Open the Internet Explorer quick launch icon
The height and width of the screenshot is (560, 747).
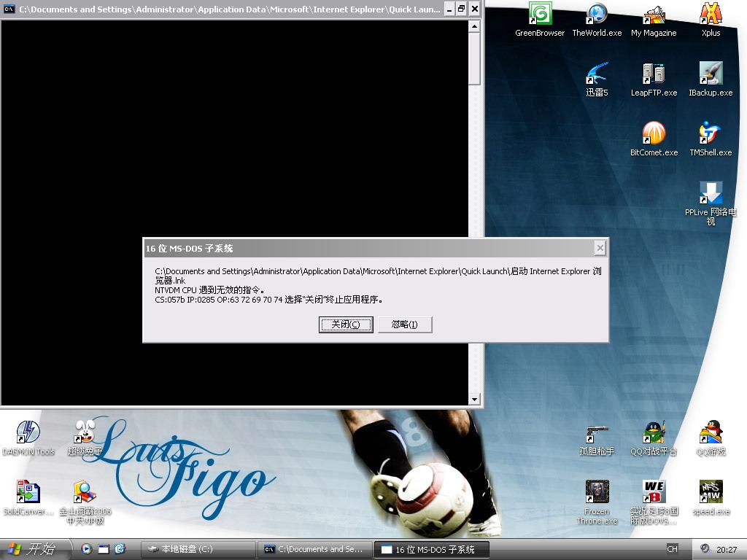coord(119,549)
